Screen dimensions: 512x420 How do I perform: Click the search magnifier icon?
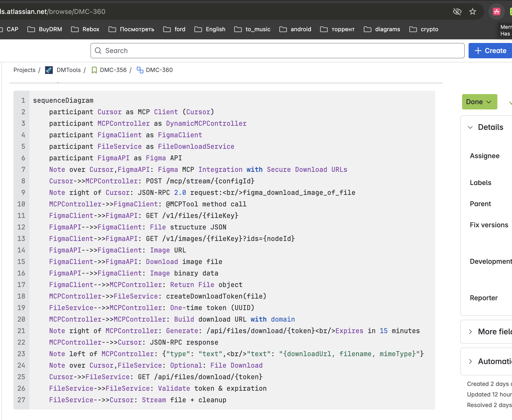[x=98, y=51]
